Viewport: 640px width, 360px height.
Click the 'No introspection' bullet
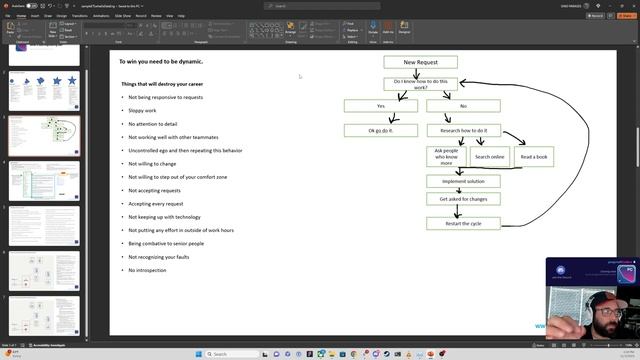[147, 270]
